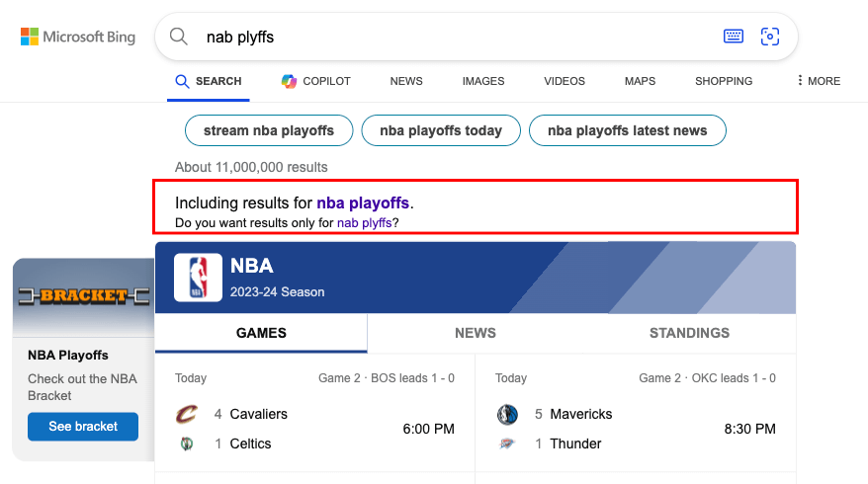Switch to the SHOPPING tab
The height and width of the screenshot is (484, 868).
pyautogui.click(x=724, y=81)
